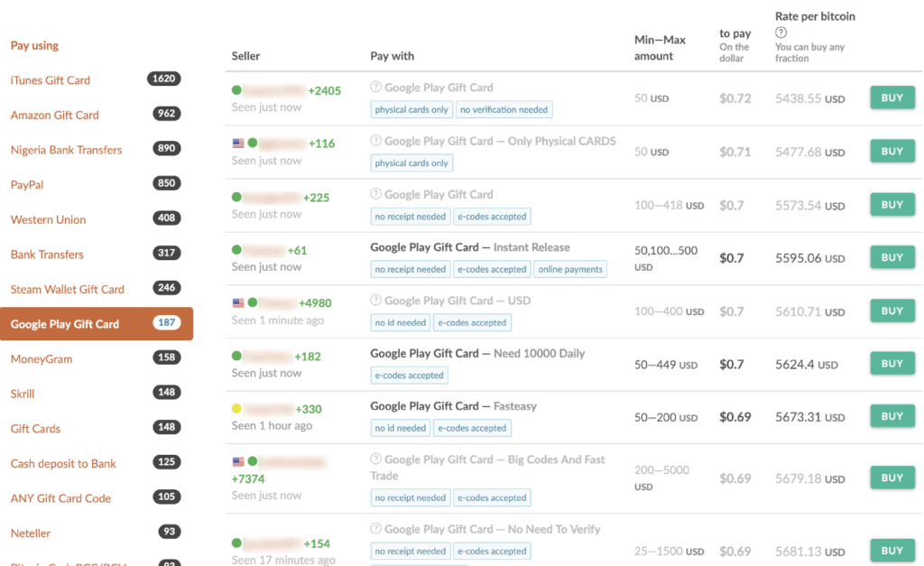The width and height of the screenshot is (924, 566).
Task: Click the help icon under Rate per bitcoin
Action: (x=781, y=32)
